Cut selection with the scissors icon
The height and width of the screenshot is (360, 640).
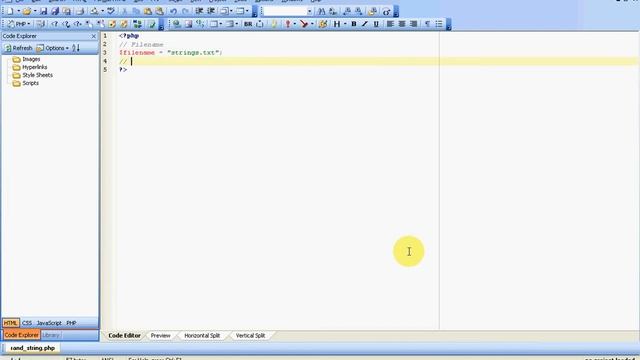point(124,11)
